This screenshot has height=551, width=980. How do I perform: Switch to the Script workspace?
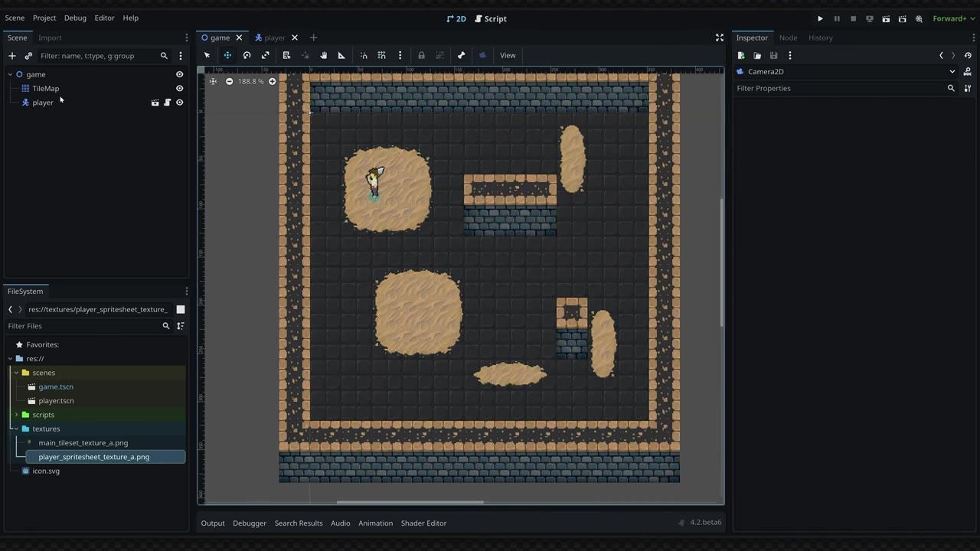coord(491,18)
